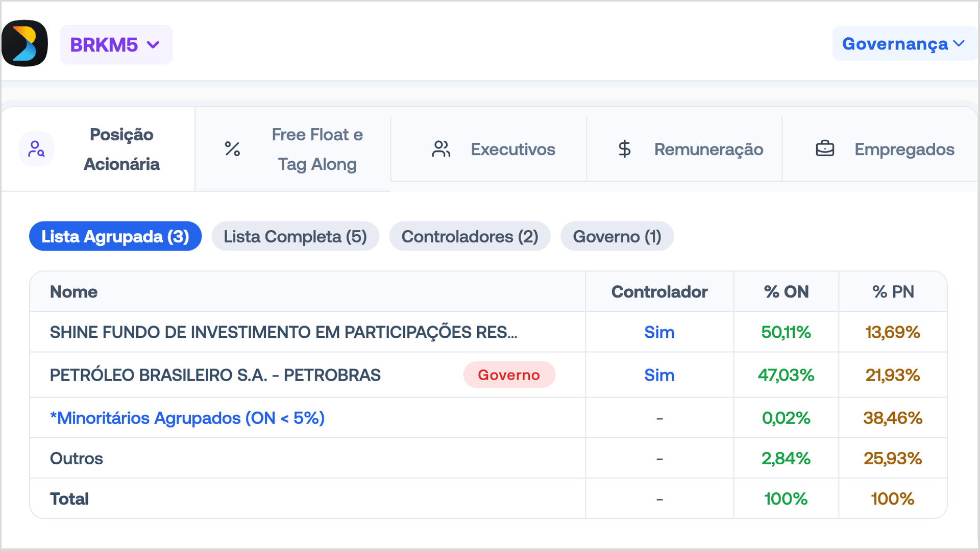Click the Outros row label
Viewport: 980px width, 551px height.
(x=77, y=458)
